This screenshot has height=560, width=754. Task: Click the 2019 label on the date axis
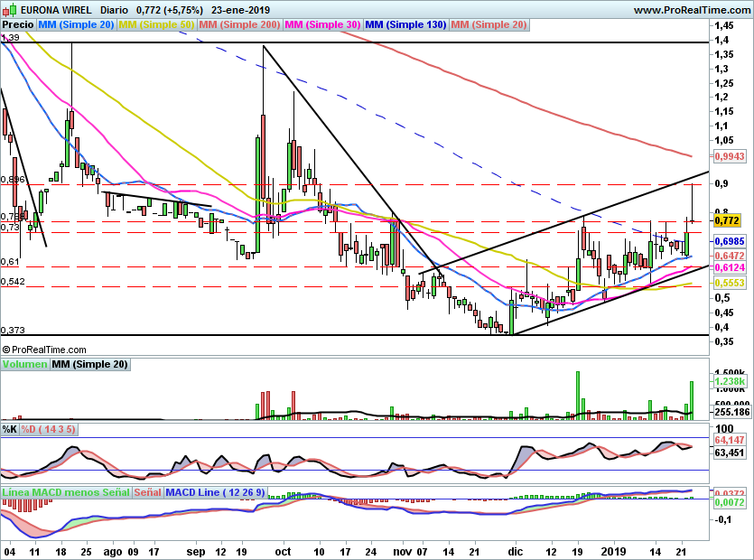coord(614,550)
